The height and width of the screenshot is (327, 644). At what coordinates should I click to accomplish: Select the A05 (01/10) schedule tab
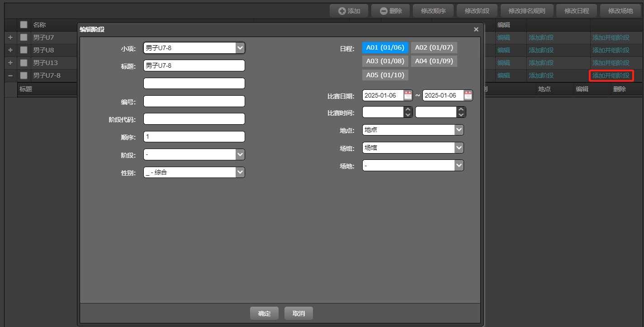click(x=385, y=75)
